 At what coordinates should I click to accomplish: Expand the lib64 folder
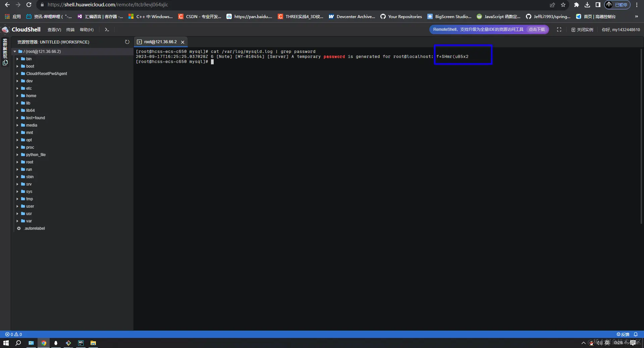[x=17, y=111]
